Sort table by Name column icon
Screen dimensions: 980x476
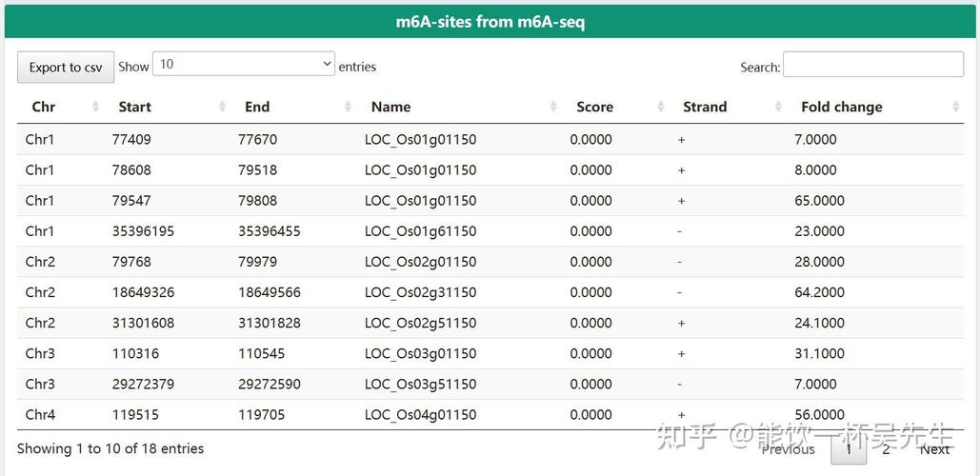point(553,107)
